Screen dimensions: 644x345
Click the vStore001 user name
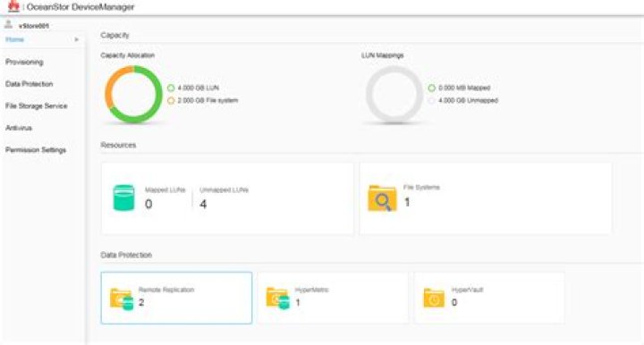pyautogui.click(x=34, y=26)
